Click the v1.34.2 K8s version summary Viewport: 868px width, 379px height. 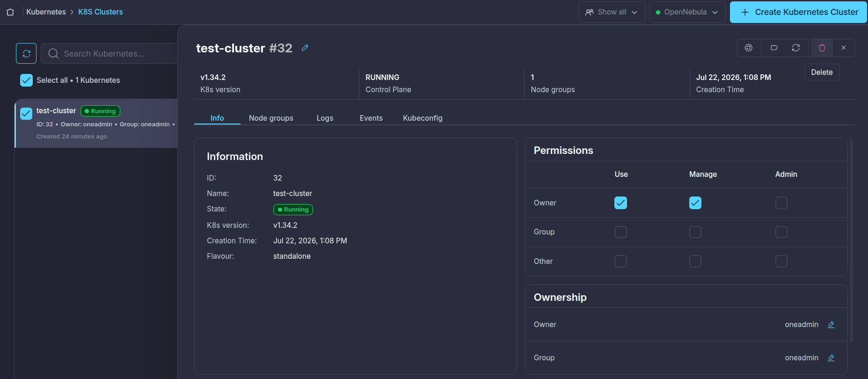213,77
